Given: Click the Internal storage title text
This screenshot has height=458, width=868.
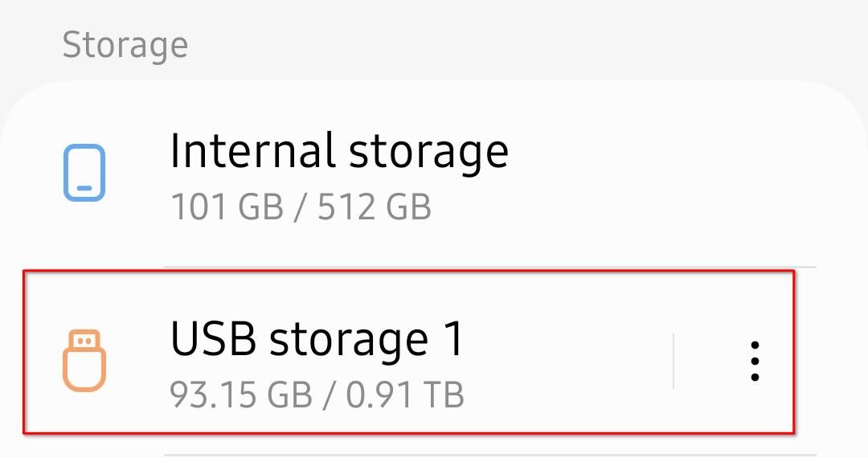Looking at the screenshot, I should (338, 151).
